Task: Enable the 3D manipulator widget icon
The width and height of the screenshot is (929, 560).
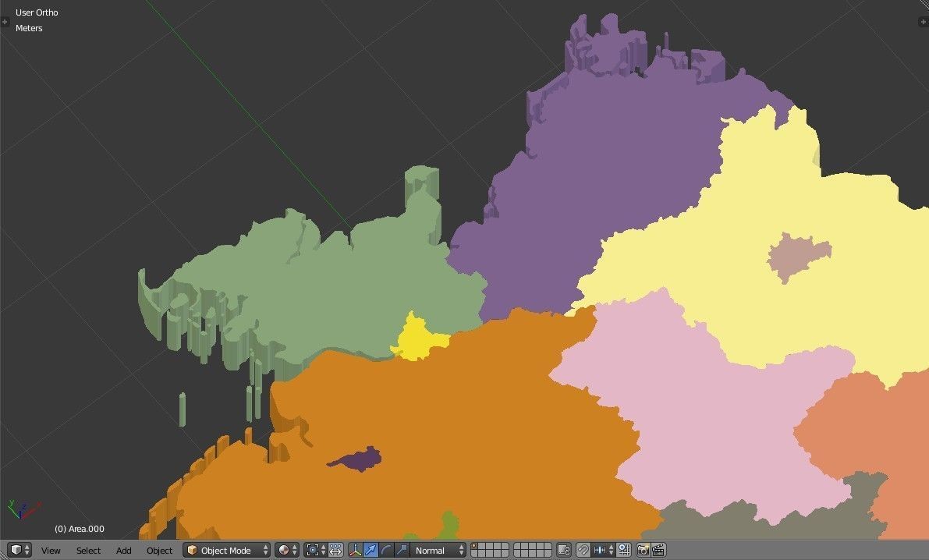Action: [356, 551]
